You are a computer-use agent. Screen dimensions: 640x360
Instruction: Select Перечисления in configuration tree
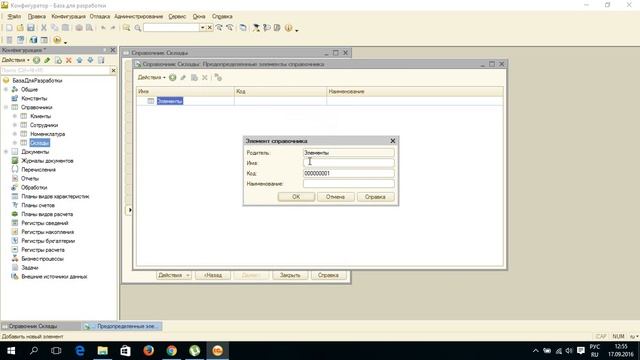point(38,170)
